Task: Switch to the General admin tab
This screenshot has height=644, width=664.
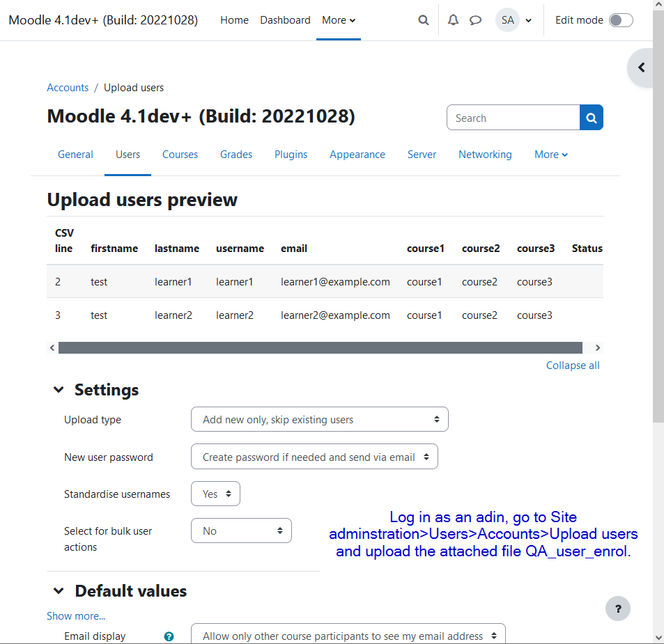Action: pos(75,155)
